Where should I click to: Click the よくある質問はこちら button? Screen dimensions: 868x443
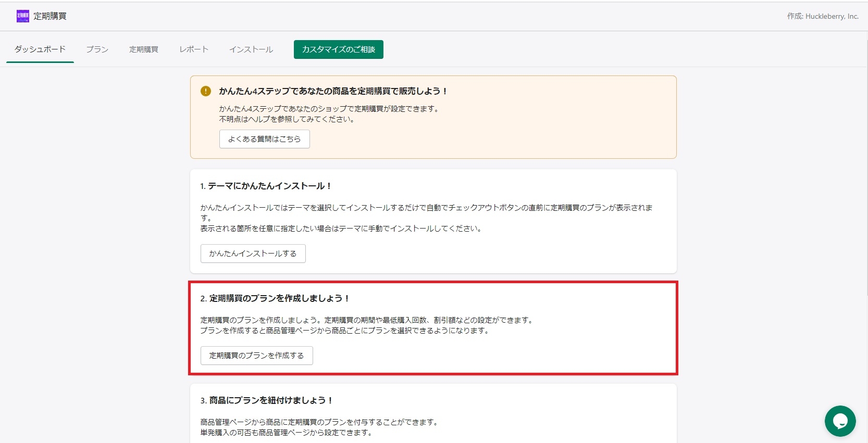point(264,139)
